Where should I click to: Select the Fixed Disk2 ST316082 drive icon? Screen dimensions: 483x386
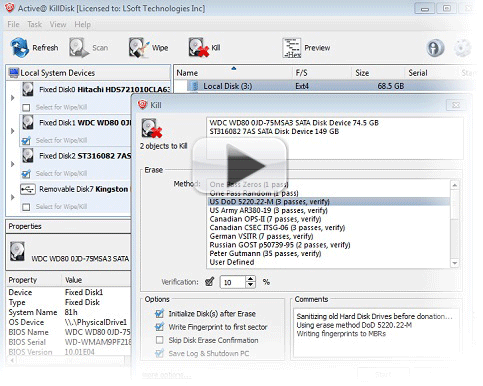(x=28, y=156)
